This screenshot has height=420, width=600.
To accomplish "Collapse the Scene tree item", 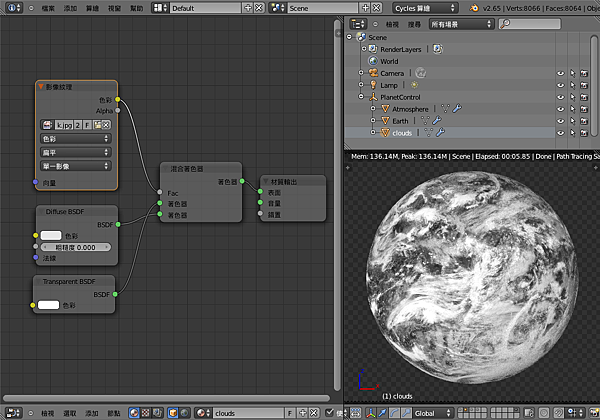I will pos(349,37).
